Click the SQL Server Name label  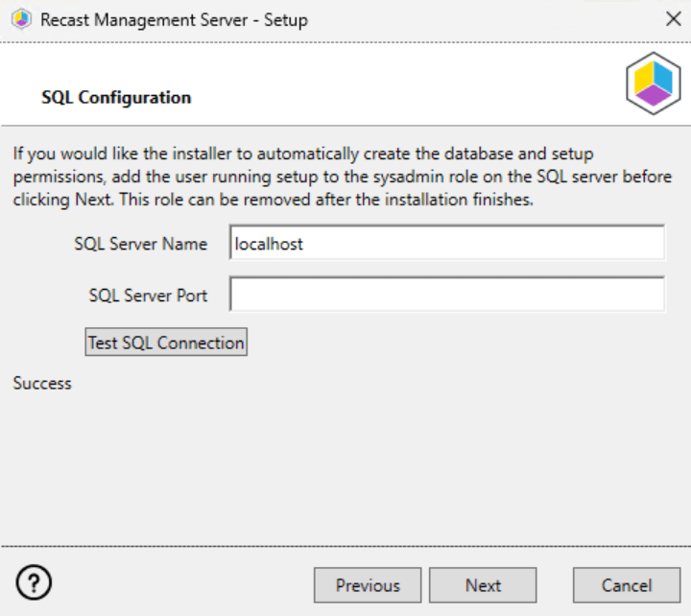coord(140,244)
